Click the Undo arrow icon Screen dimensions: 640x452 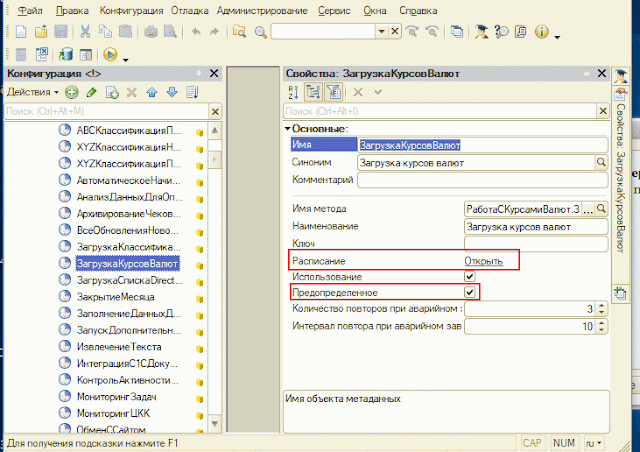pyautogui.click(x=196, y=31)
